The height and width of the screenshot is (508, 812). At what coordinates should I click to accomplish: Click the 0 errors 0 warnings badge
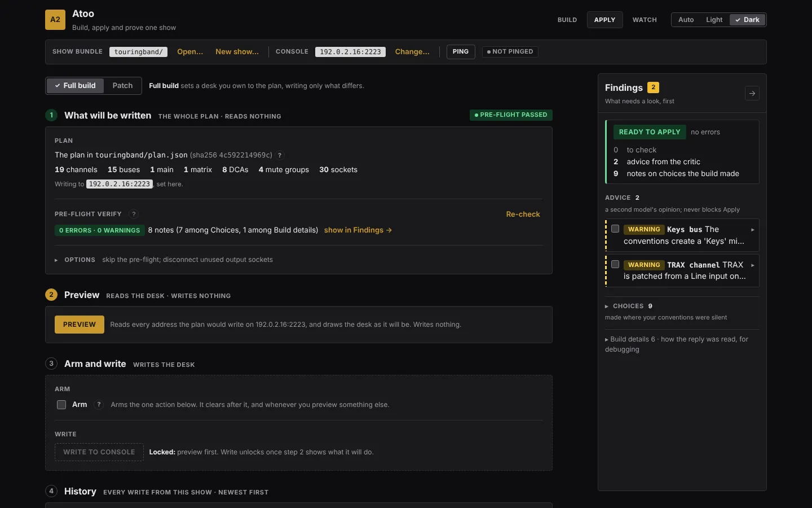99,230
